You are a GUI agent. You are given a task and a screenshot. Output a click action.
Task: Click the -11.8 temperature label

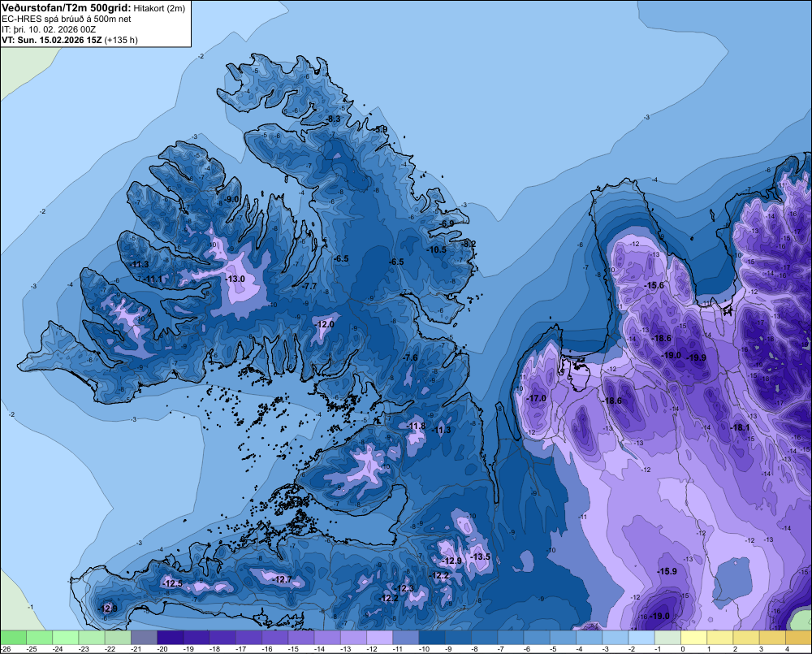click(416, 426)
